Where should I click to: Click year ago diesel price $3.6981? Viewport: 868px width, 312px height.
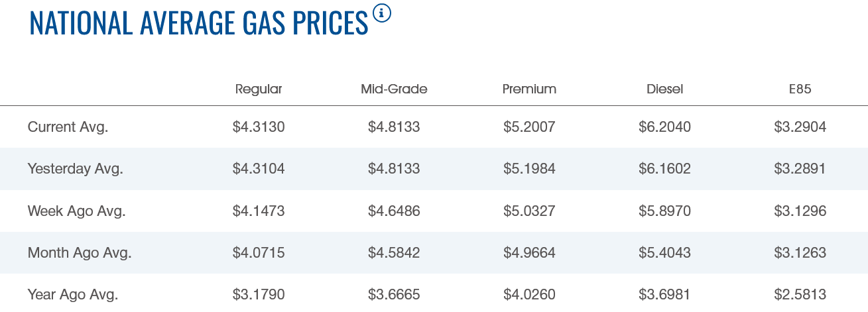click(664, 295)
